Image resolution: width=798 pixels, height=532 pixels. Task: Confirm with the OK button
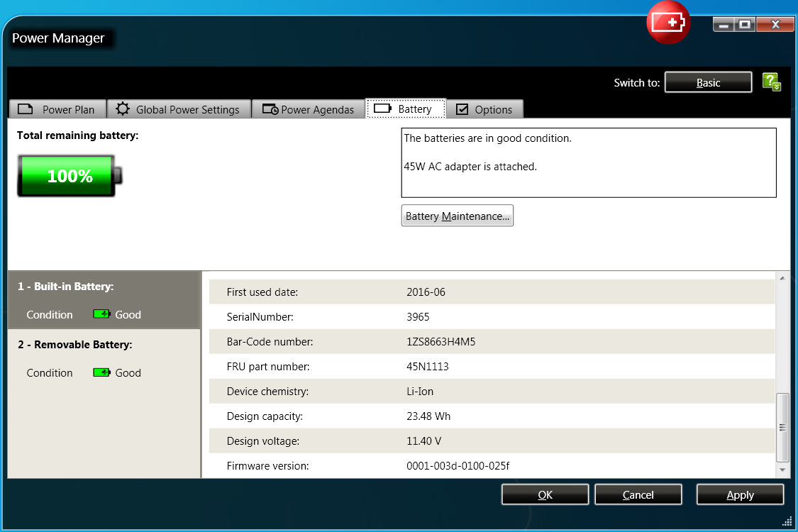[x=545, y=494]
